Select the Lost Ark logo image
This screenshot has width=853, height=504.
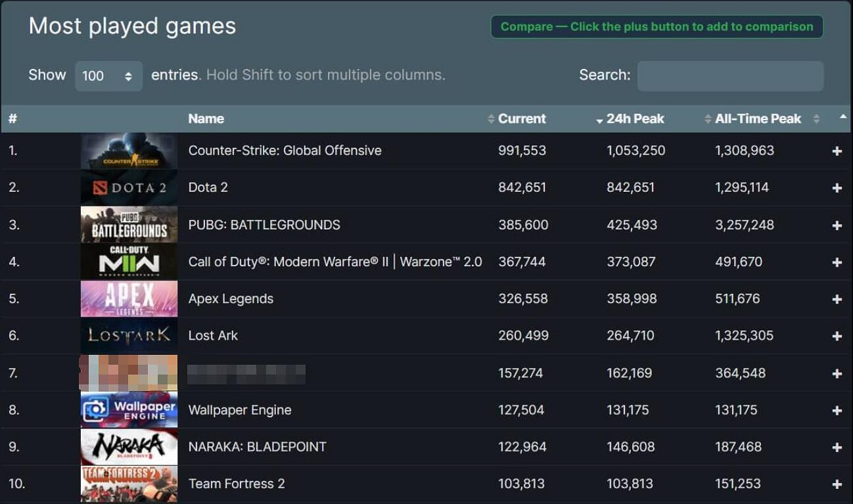tap(129, 335)
